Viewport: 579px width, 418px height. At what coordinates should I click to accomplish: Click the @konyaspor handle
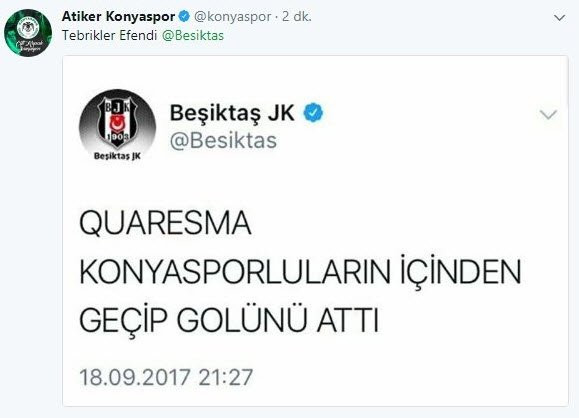click(233, 17)
